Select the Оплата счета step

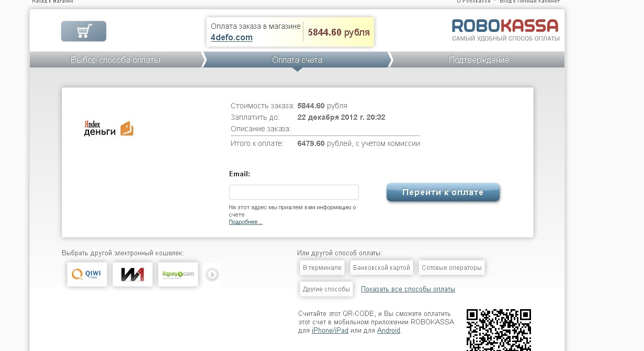pos(297,60)
